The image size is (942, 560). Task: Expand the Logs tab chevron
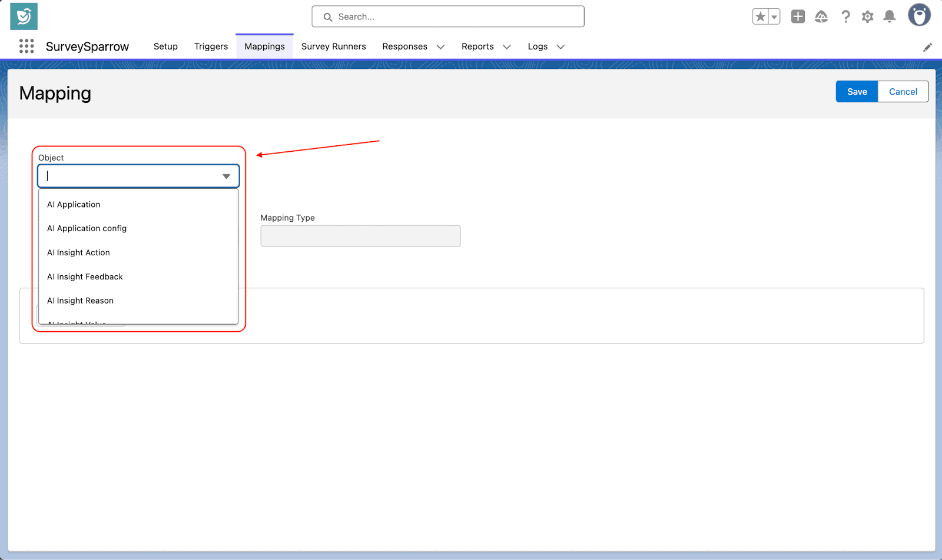point(560,47)
